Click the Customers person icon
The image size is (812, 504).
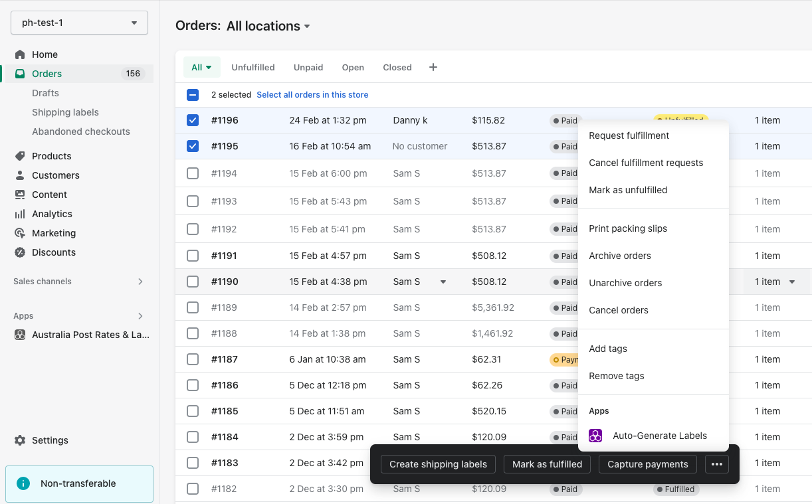coord(20,175)
